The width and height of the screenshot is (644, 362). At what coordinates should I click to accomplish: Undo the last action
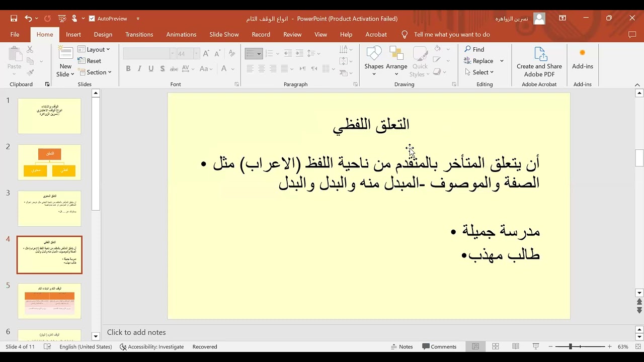click(x=28, y=19)
